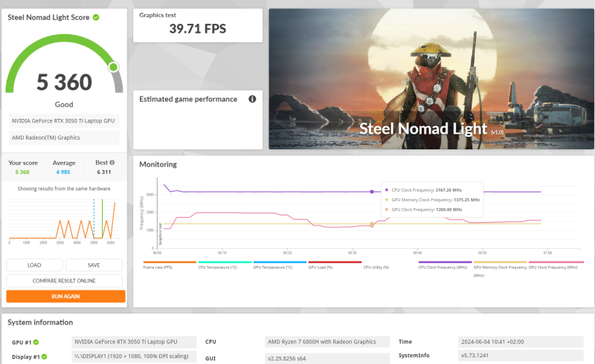Click the time value 2024-06-04 10:41
Screen dimensions: 595x364
click(x=521, y=342)
